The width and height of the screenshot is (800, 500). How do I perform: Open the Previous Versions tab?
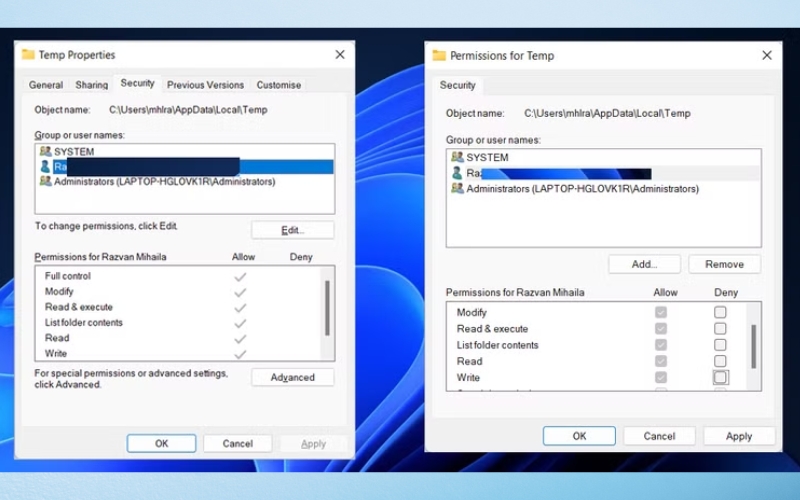pyautogui.click(x=205, y=85)
